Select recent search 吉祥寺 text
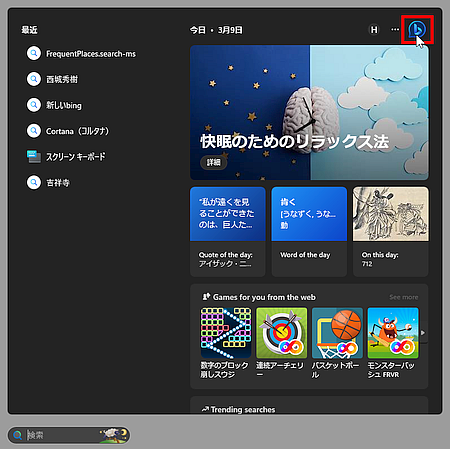This screenshot has height=449, width=450. click(58, 183)
